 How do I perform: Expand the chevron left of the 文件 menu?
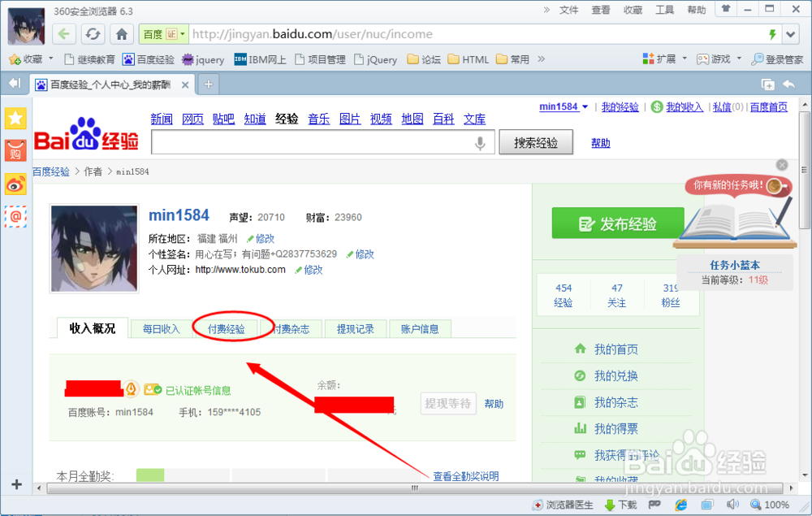coord(546,9)
